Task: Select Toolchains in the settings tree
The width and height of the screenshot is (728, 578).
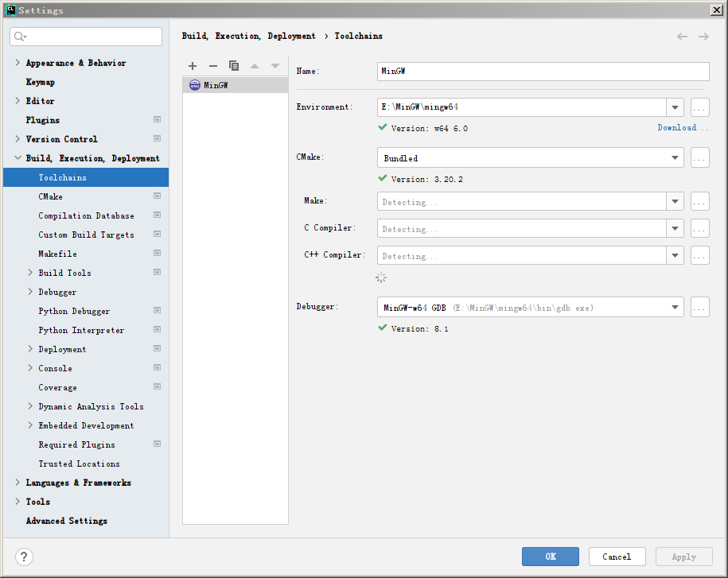Action: point(85,177)
